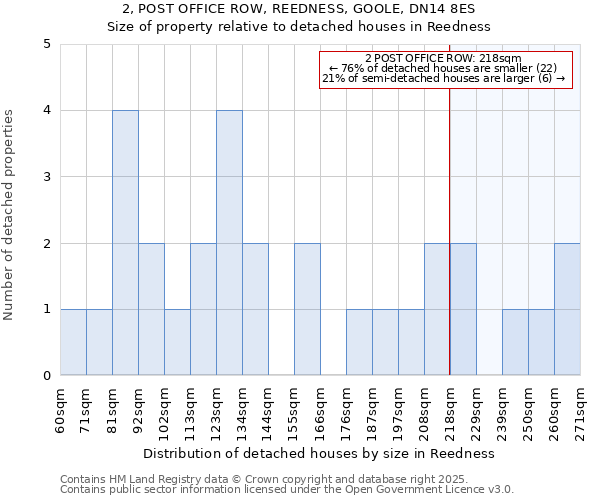This screenshot has height=500, width=600.
Task: Click the tall bar starting at 123sqm
Action: 229,243
